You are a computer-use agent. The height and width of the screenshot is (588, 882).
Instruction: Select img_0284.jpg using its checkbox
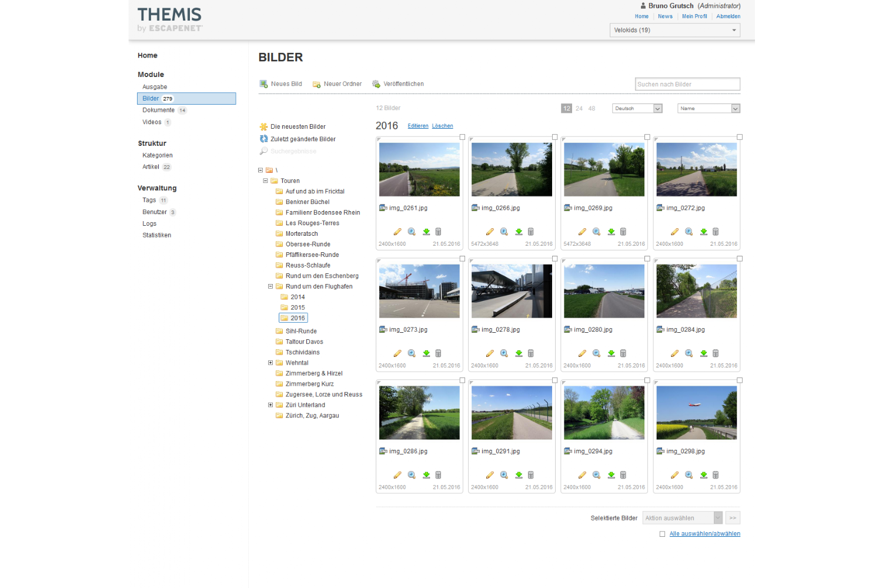pyautogui.click(x=740, y=259)
